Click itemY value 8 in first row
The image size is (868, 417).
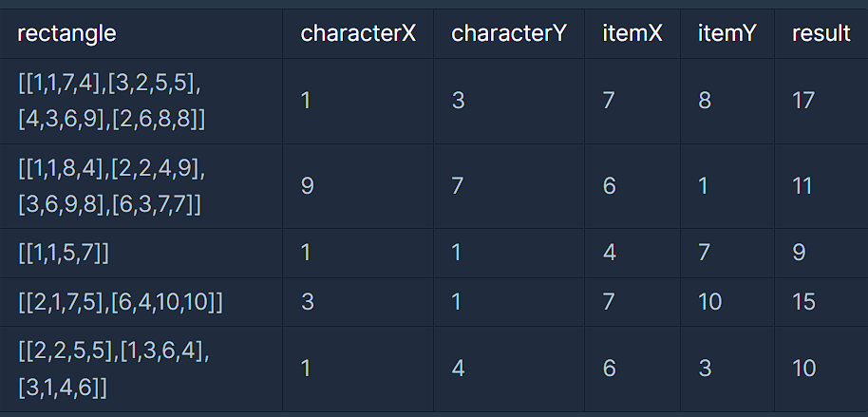coord(705,101)
